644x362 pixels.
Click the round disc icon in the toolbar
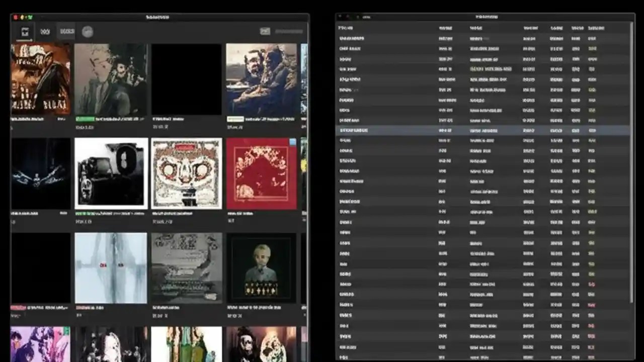[x=88, y=32]
